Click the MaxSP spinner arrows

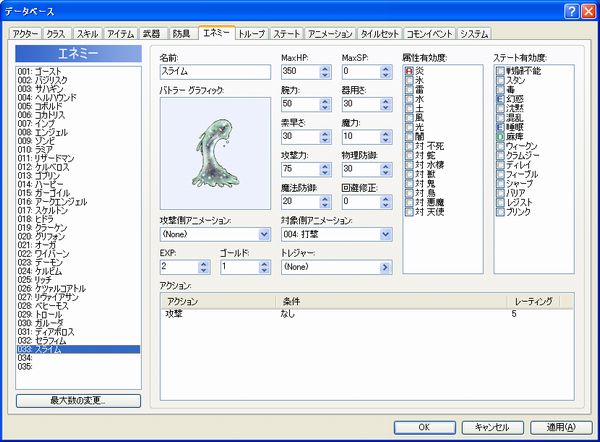point(385,72)
